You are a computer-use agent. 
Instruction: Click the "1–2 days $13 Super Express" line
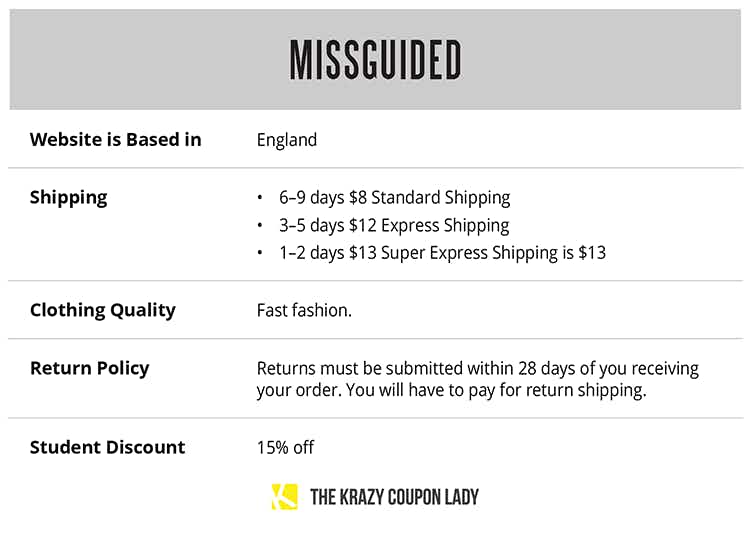(442, 253)
